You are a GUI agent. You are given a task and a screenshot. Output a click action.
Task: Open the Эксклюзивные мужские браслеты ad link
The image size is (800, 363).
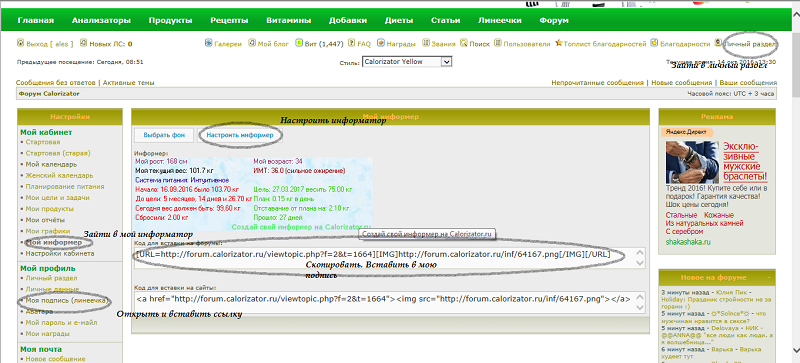click(x=745, y=162)
